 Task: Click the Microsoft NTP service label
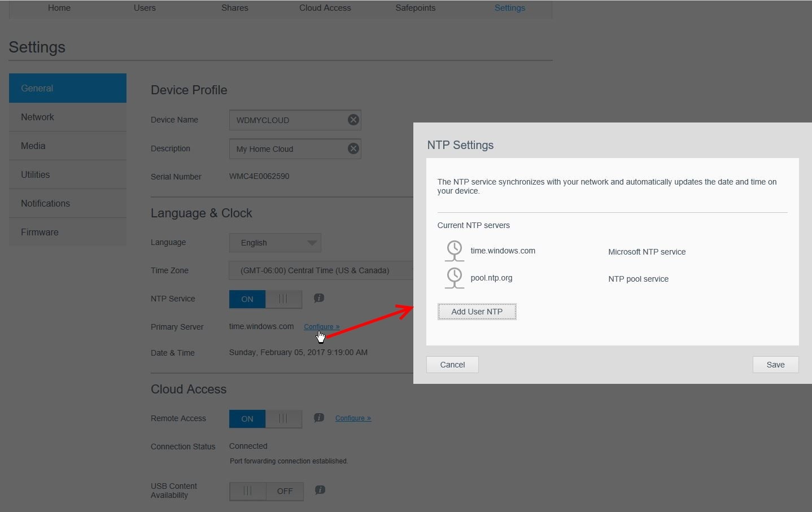(647, 252)
